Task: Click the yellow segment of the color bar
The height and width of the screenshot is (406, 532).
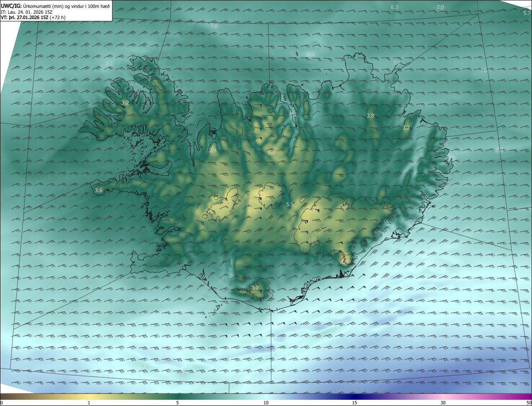Action: coord(89,397)
